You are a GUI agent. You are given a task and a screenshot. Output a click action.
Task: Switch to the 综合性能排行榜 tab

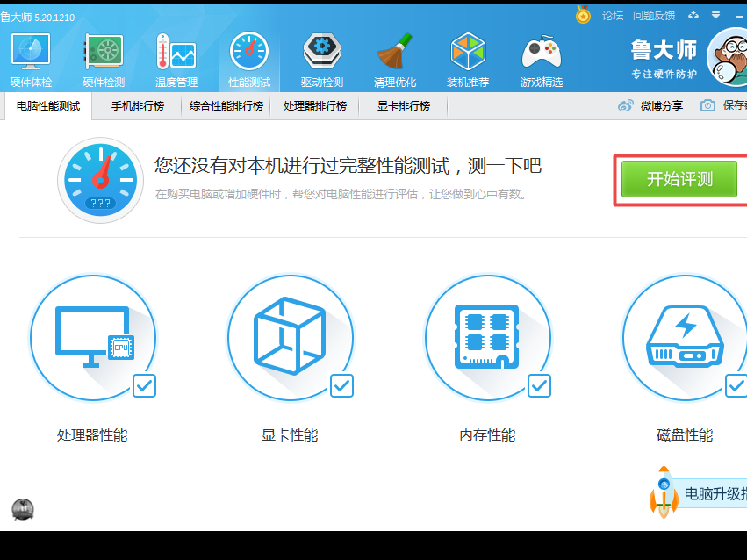click(x=226, y=105)
